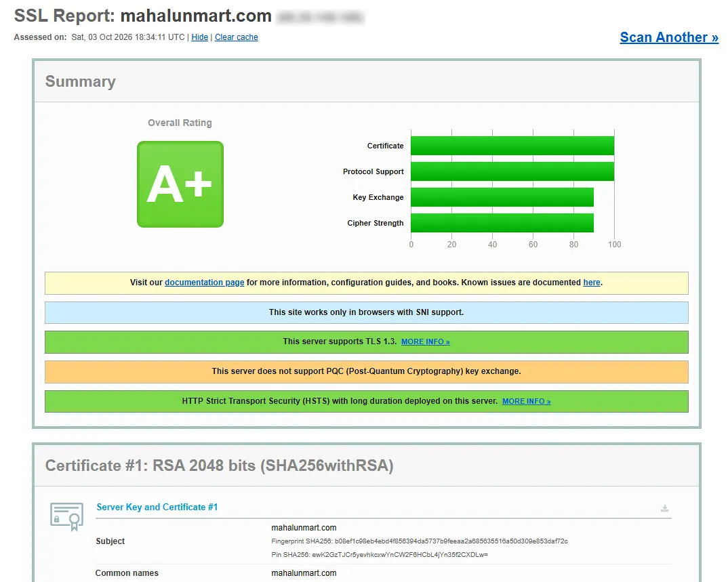728x582 pixels.
Task: Open MORE INFO link for HSTS
Action: (527, 402)
